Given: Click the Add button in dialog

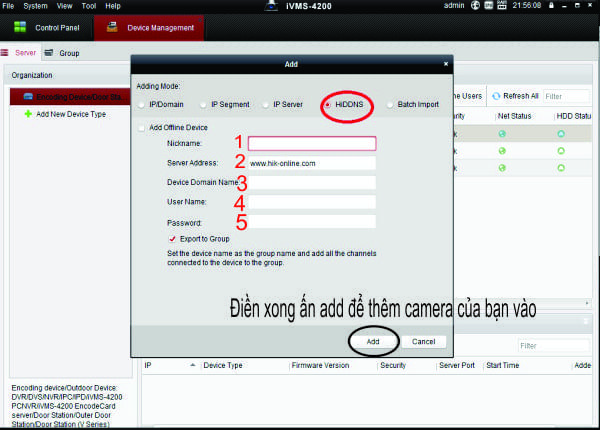Looking at the screenshot, I should pos(373,341).
